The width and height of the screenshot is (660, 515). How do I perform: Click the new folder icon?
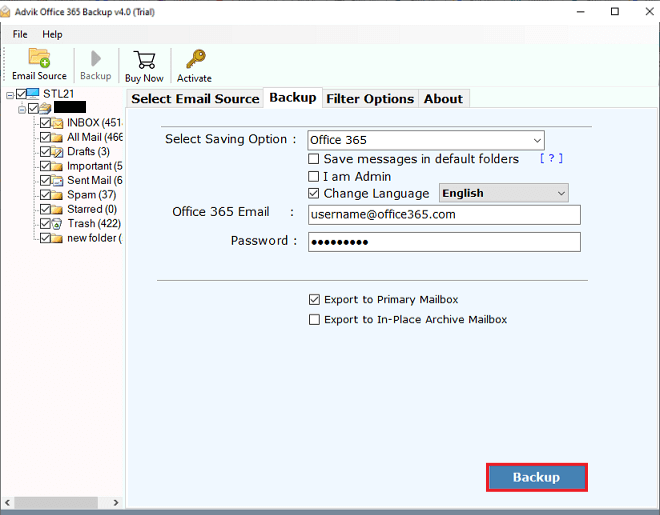(x=57, y=238)
